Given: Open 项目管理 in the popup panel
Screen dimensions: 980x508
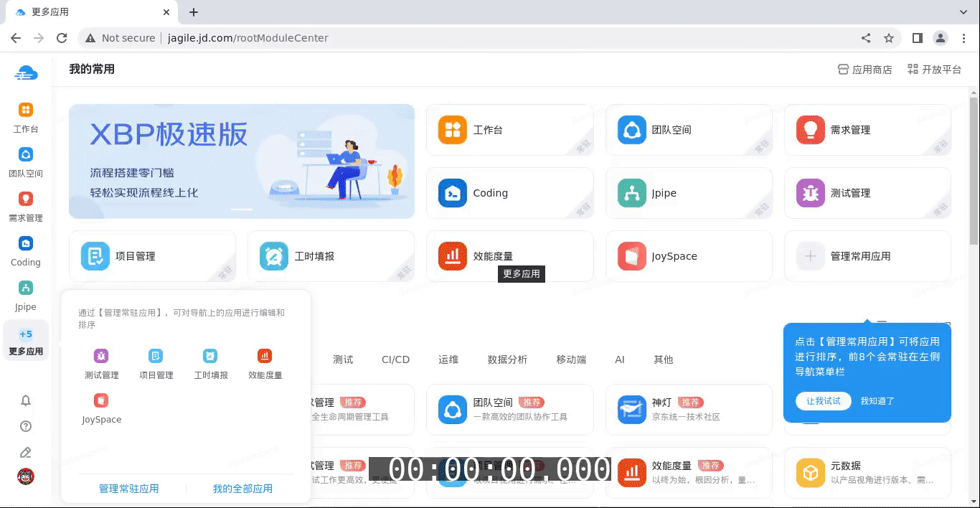Looking at the screenshot, I should pos(156,364).
